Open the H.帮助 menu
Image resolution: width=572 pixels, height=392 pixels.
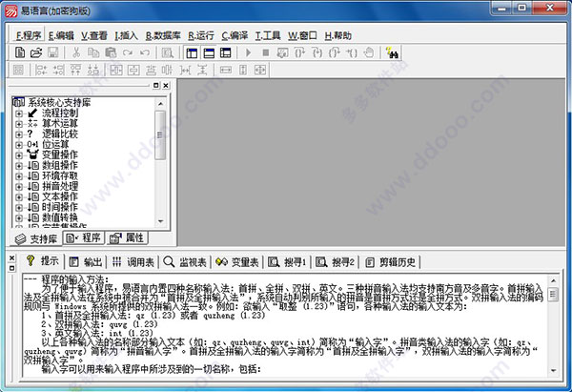[337, 35]
